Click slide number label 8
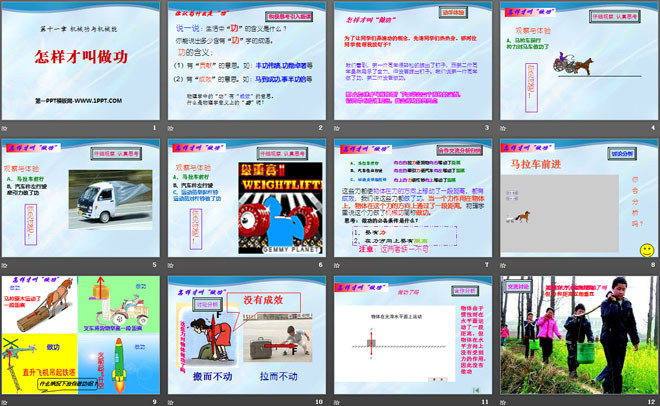 tap(653, 265)
